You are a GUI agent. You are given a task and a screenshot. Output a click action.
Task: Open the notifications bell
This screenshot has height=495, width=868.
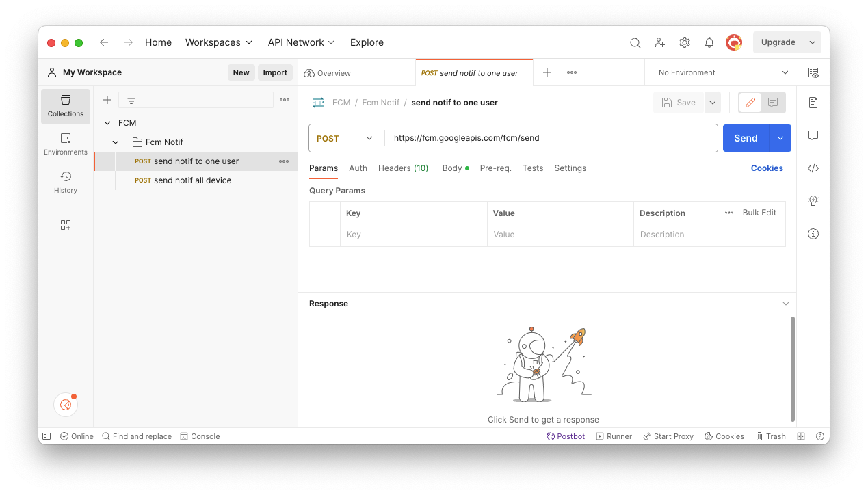709,42
